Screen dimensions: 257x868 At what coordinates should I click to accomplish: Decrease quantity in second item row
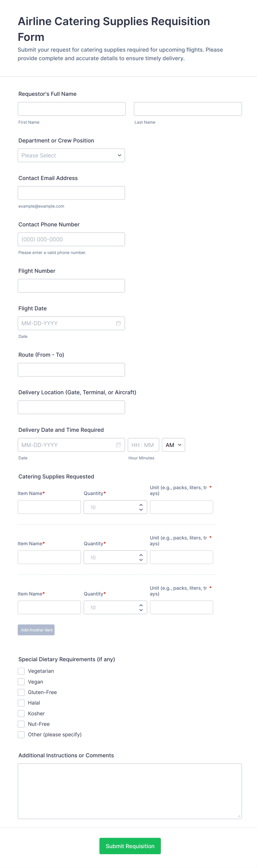141,560
